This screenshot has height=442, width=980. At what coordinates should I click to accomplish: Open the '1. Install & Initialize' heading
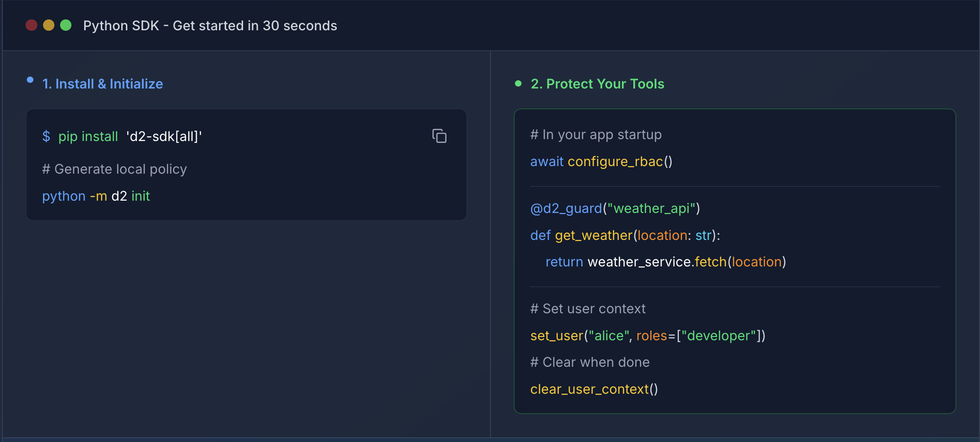(x=102, y=84)
